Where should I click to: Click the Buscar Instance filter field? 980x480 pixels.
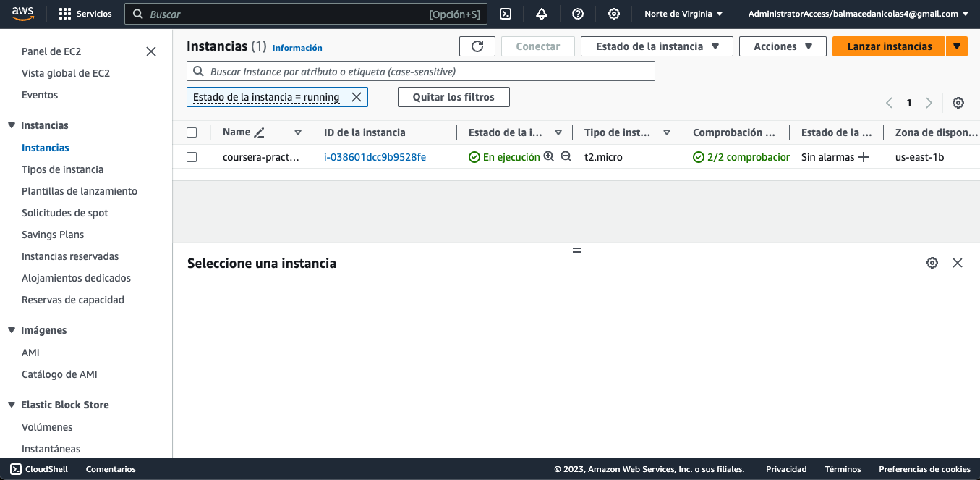421,71
